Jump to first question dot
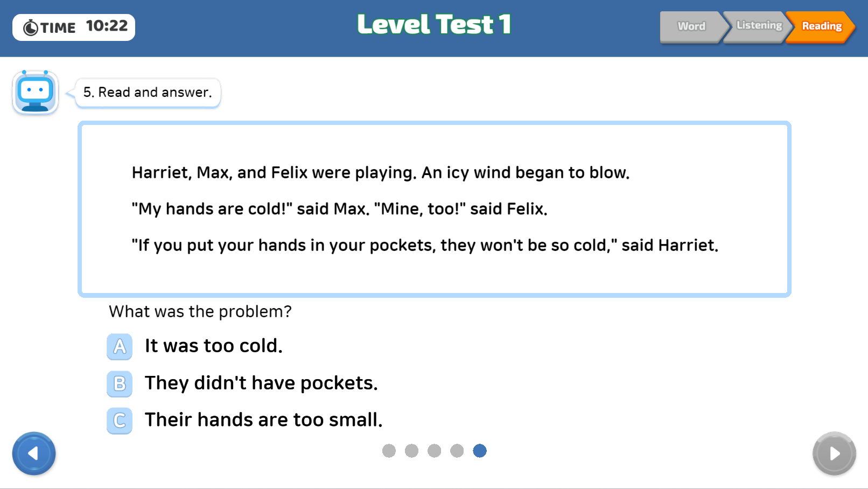 coord(389,451)
